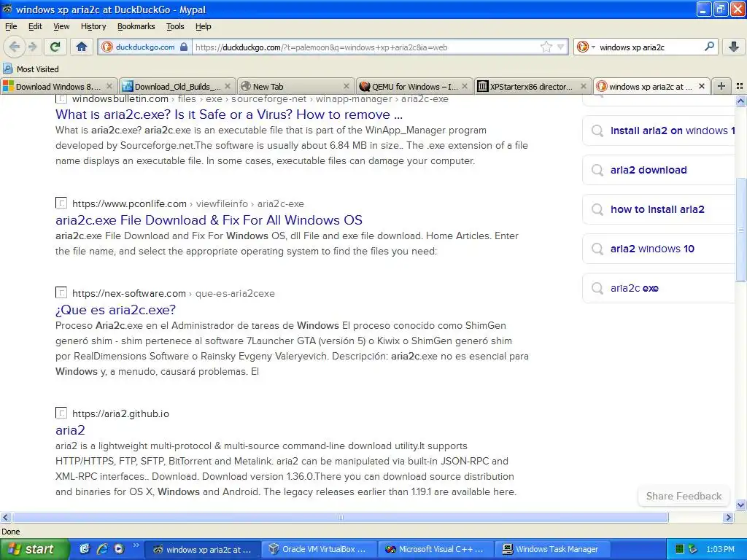
Task: Close the QEMU for Windows tab
Action: [x=465, y=86]
